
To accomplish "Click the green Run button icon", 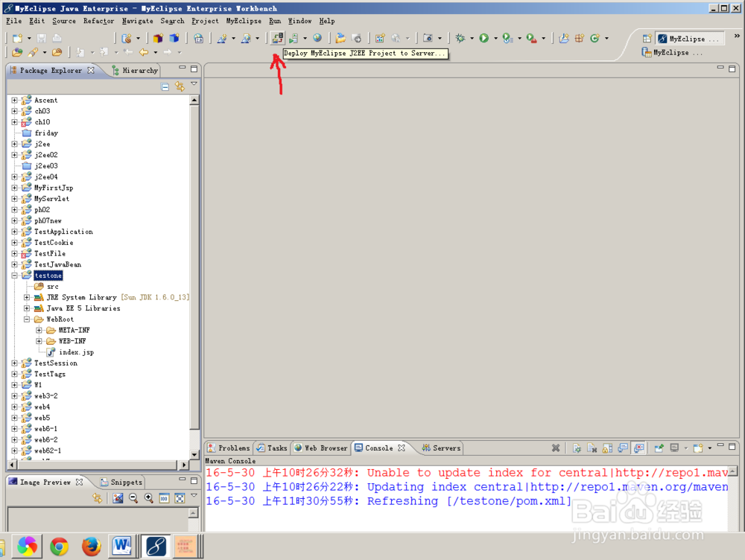I will click(x=484, y=38).
